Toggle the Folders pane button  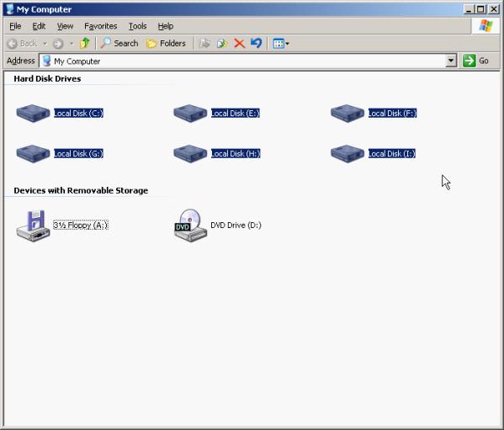(167, 44)
